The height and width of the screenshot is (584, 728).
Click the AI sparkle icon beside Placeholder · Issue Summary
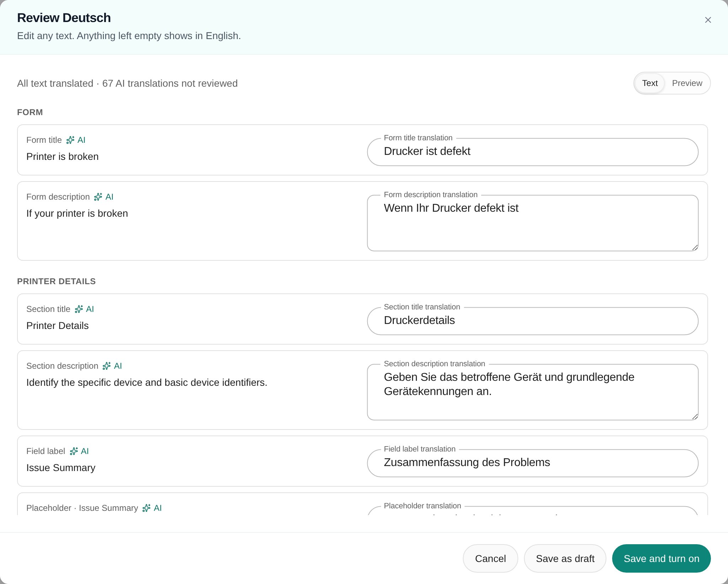coord(146,508)
